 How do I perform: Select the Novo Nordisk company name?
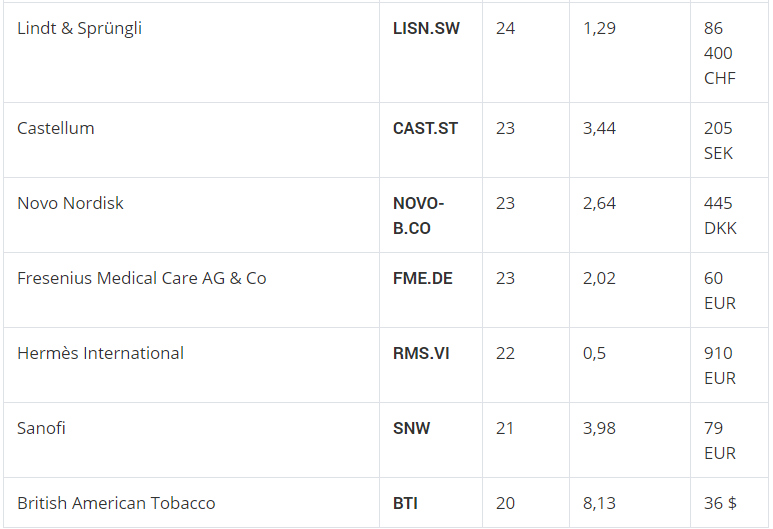tap(70, 203)
